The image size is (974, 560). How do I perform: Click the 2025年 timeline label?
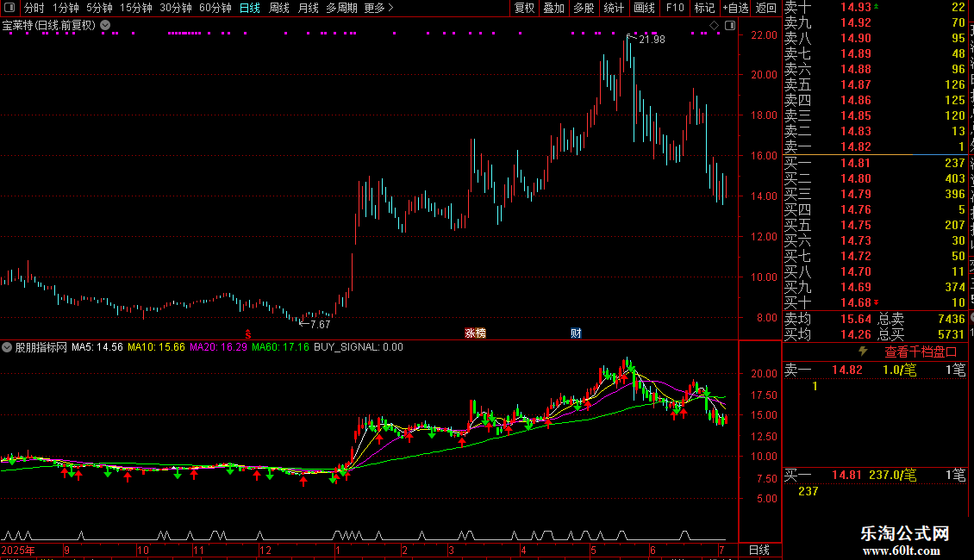coord(18,550)
